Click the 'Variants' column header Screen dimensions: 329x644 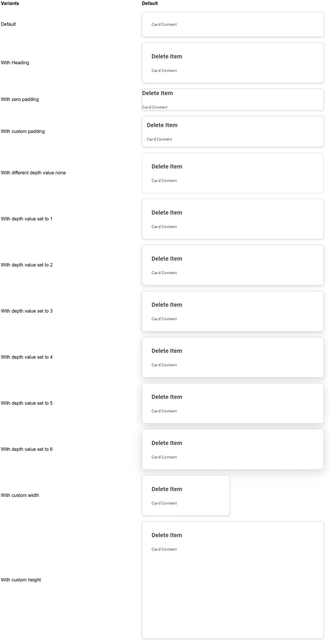click(x=10, y=3)
